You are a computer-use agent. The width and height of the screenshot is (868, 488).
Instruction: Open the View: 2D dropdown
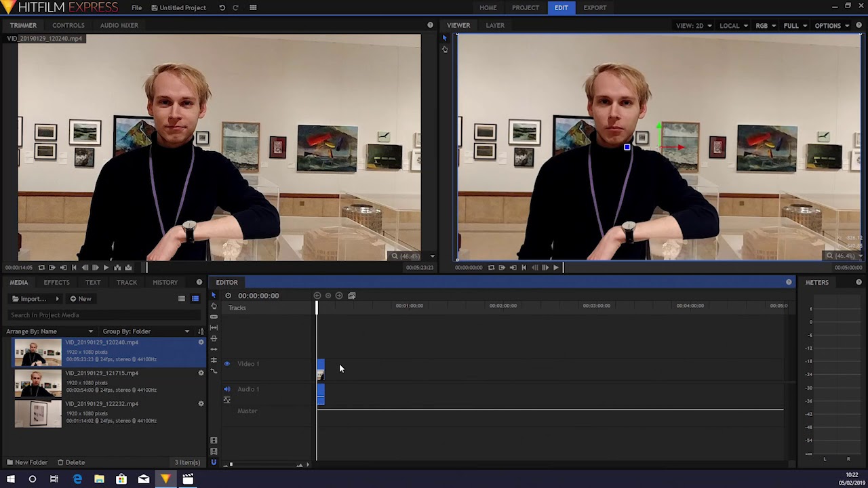[x=694, y=26]
